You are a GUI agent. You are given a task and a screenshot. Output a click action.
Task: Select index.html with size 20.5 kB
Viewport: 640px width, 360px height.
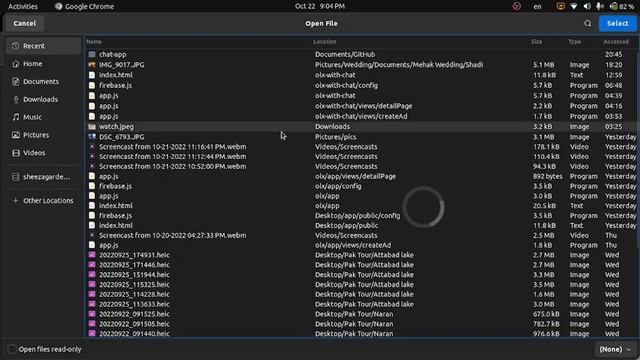(x=361, y=206)
